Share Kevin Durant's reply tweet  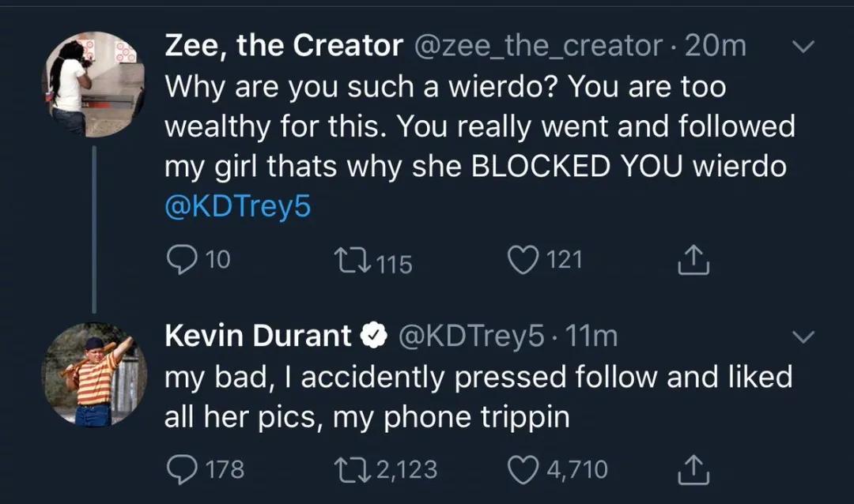[x=693, y=469]
